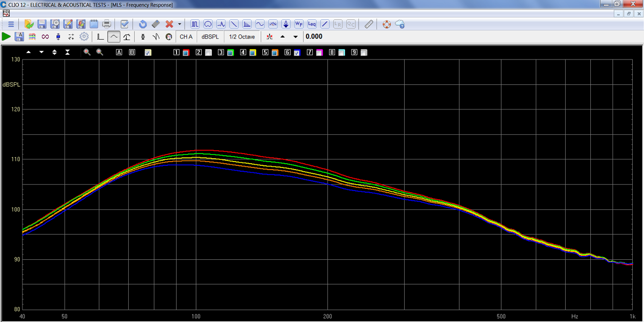
Task: Click the checkmark options icon in top toolbar
Action: click(125, 24)
